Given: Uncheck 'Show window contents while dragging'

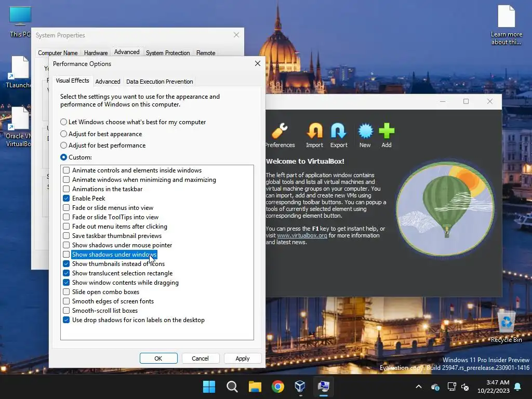Looking at the screenshot, I should pyautogui.click(x=66, y=282).
